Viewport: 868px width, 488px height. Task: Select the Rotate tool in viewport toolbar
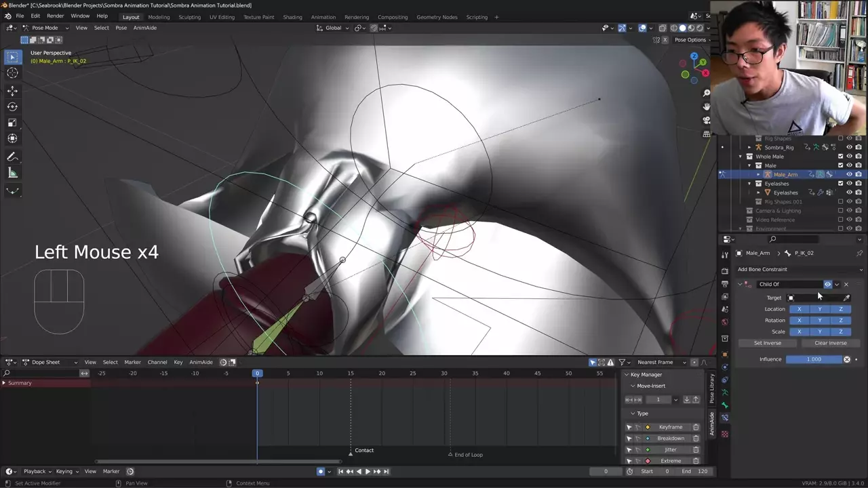[12, 106]
